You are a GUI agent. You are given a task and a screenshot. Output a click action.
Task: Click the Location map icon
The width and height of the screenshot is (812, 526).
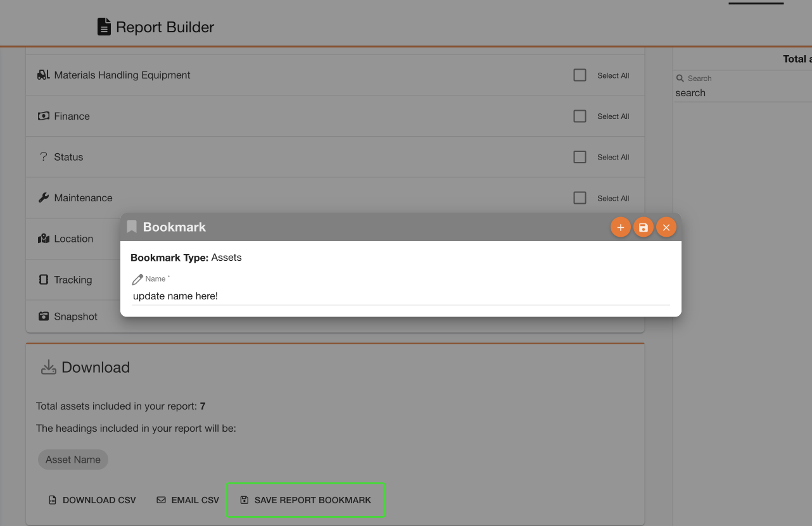click(43, 239)
